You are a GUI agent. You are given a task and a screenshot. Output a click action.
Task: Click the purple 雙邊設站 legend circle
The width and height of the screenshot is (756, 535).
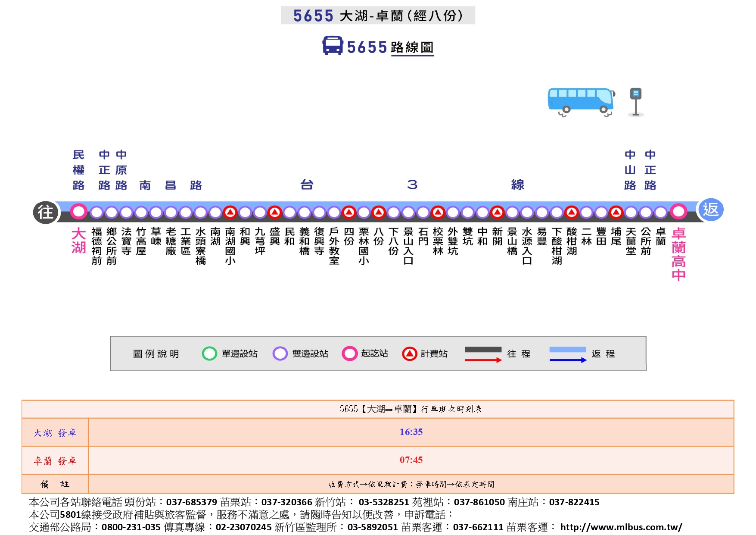click(280, 354)
